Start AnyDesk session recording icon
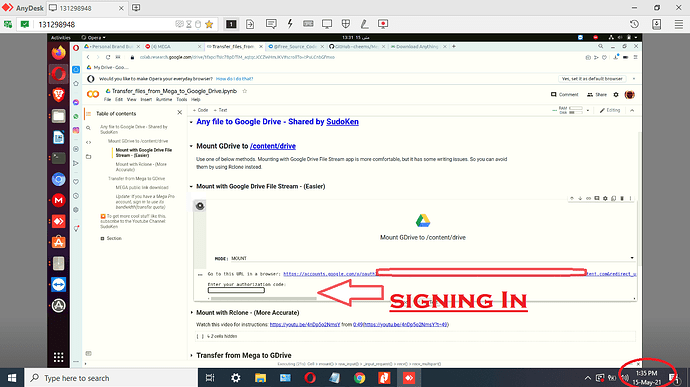This screenshot has height=387, width=690. tap(383, 24)
